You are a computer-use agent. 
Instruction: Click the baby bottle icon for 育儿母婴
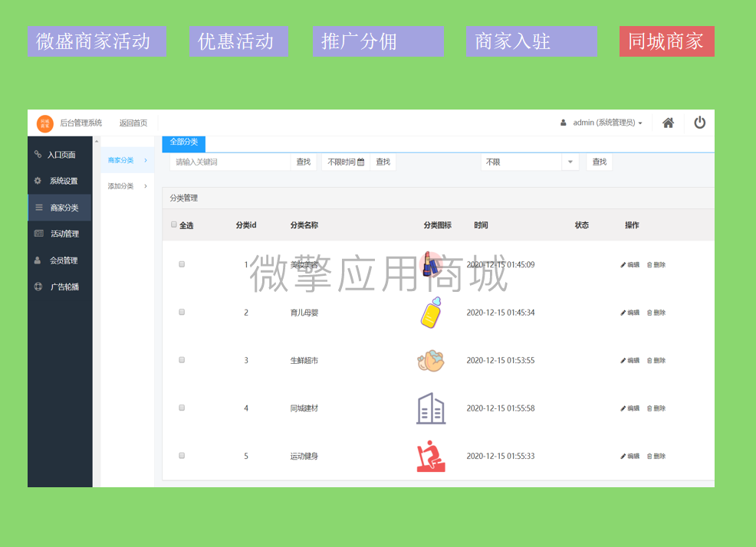(x=431, y=313)
